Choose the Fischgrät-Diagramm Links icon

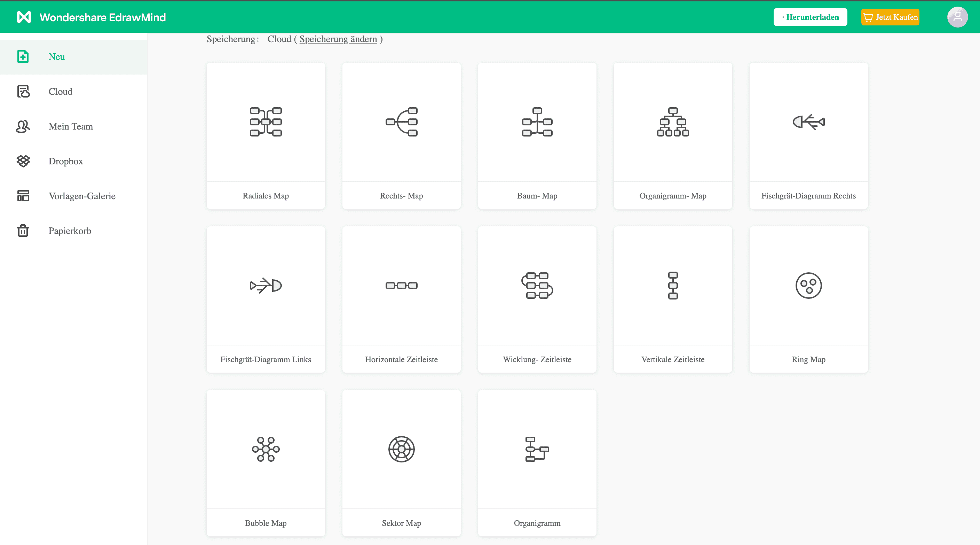pos(266,286)
